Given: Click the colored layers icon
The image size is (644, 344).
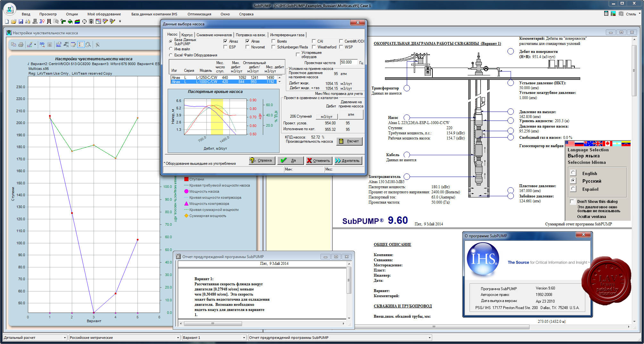Looking at the screenshot, I should pos(77,21).
